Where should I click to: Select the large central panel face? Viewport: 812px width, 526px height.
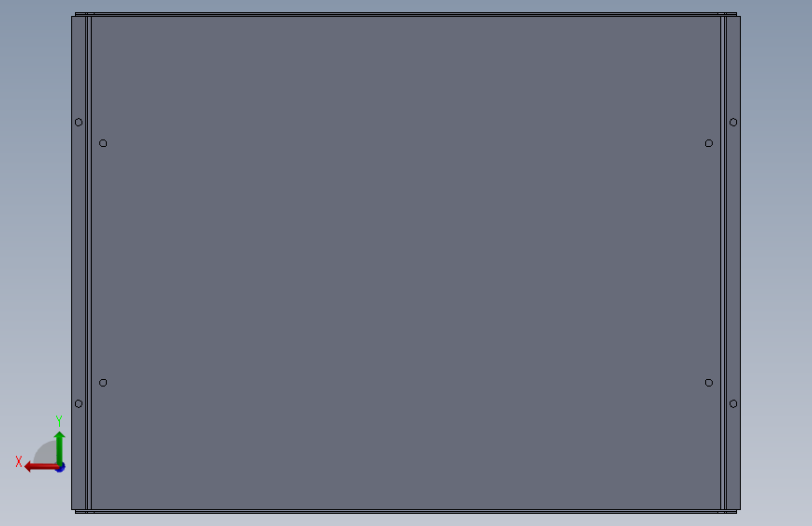tap(406, 263)
